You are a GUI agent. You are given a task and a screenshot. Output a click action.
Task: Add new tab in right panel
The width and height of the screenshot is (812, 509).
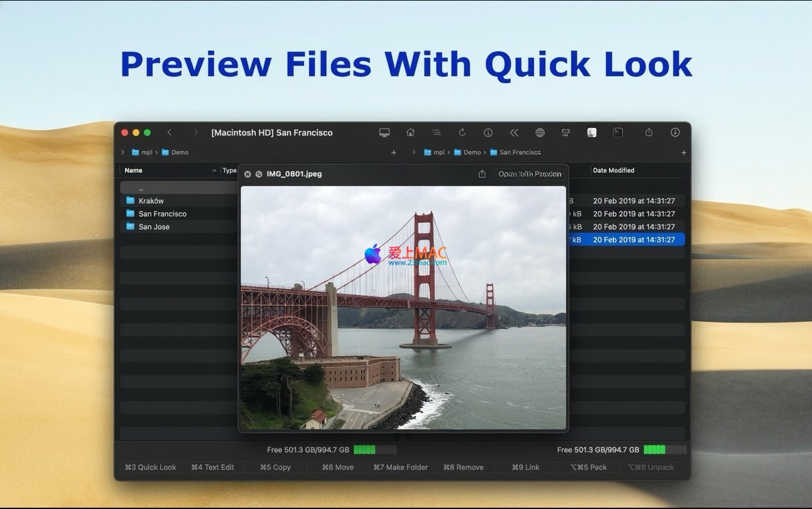[684, 152]
